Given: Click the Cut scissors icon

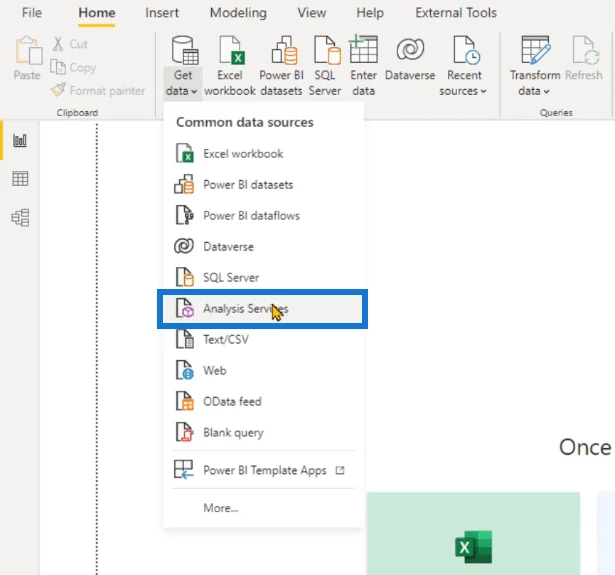Looking at the screenshot, I should click(x=58, y=44).
